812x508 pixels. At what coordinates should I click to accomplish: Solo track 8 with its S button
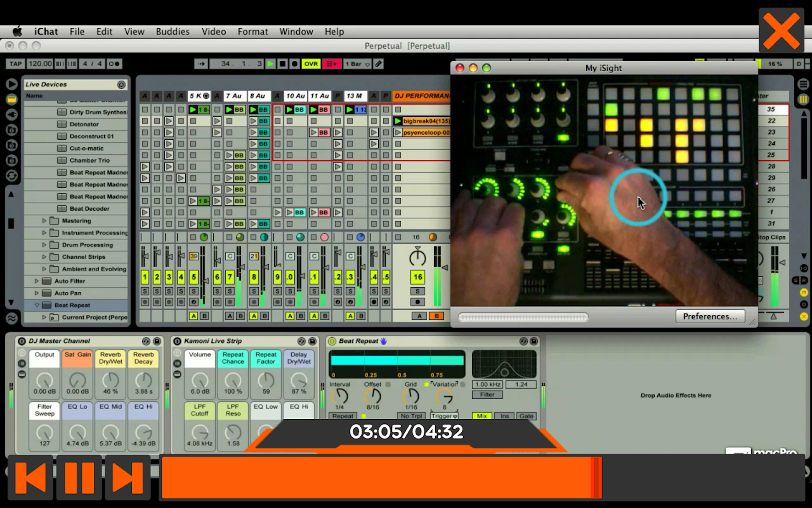(x=254, y=291)
